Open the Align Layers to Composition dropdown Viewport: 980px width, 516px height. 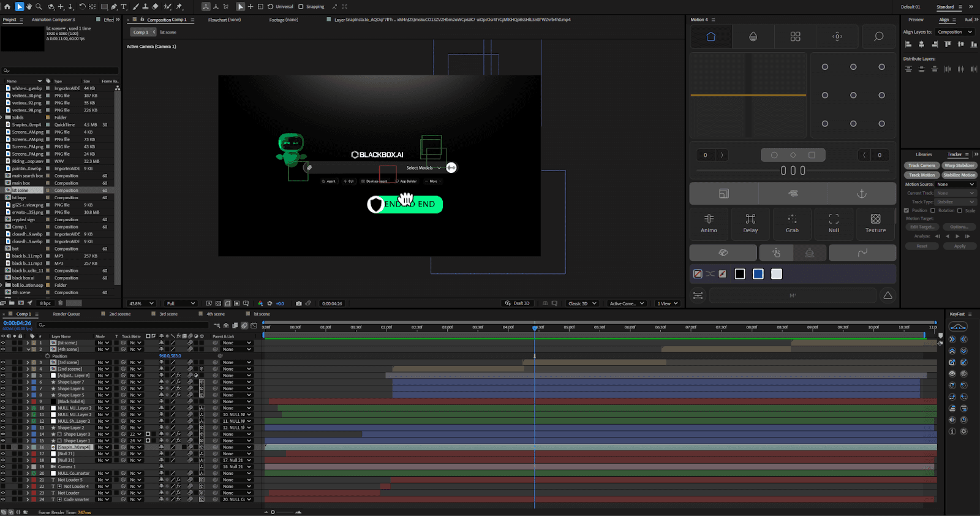(x=954, y=32)
